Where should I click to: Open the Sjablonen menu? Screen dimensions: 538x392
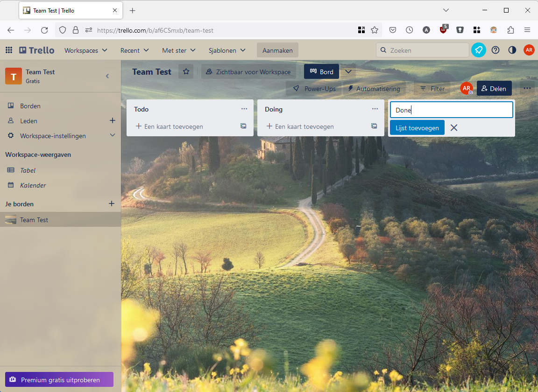tap(227, 50)
